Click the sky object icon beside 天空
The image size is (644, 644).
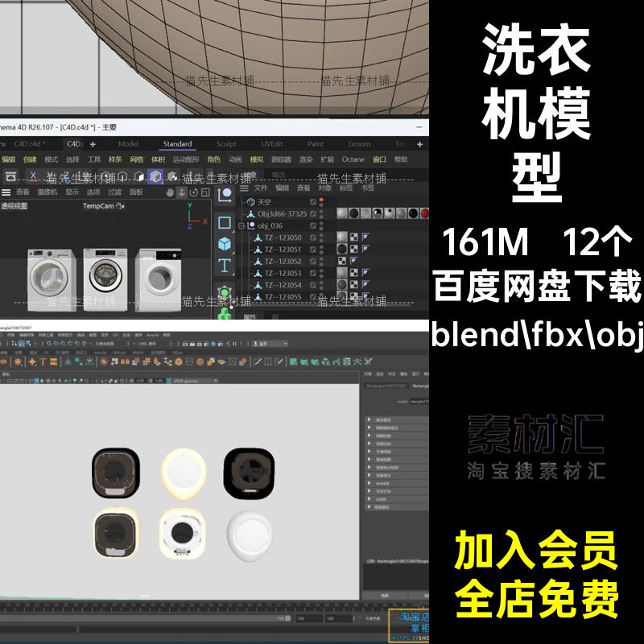251,200
